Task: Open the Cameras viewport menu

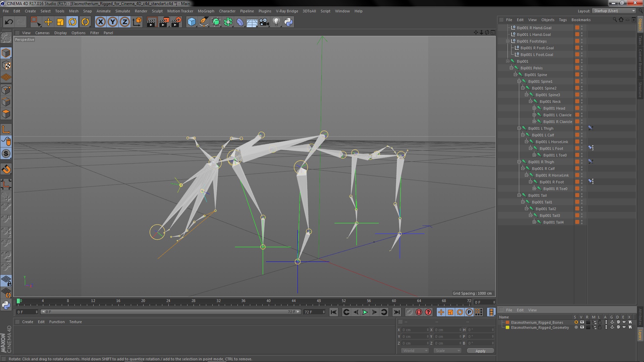Action: pyautogui.click(x=42, y=33)
